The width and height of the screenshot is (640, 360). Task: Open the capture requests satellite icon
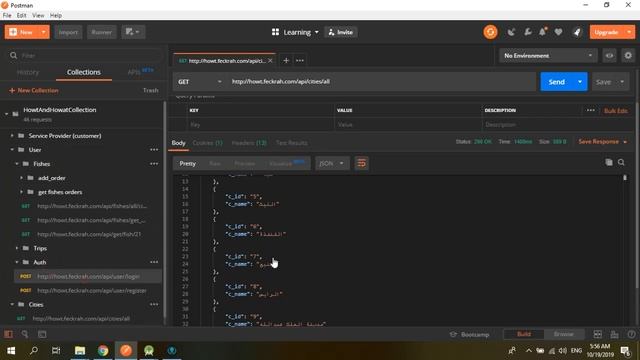click(x=511, y=32)
